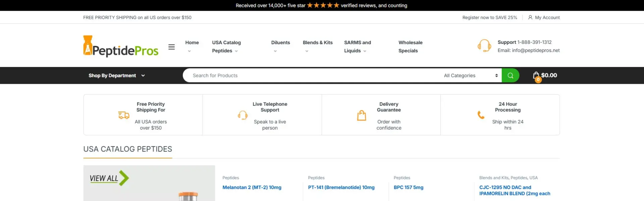This screenshot has height=201, width=644.
Task: Expand the SARMS and Liquids chevron
Action: click(365, 51)
